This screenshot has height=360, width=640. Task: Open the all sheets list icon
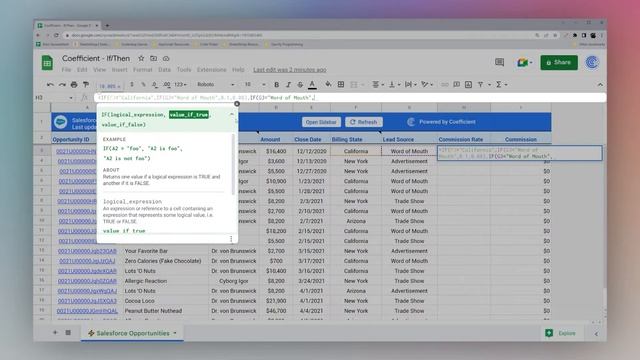pos(68,333)
